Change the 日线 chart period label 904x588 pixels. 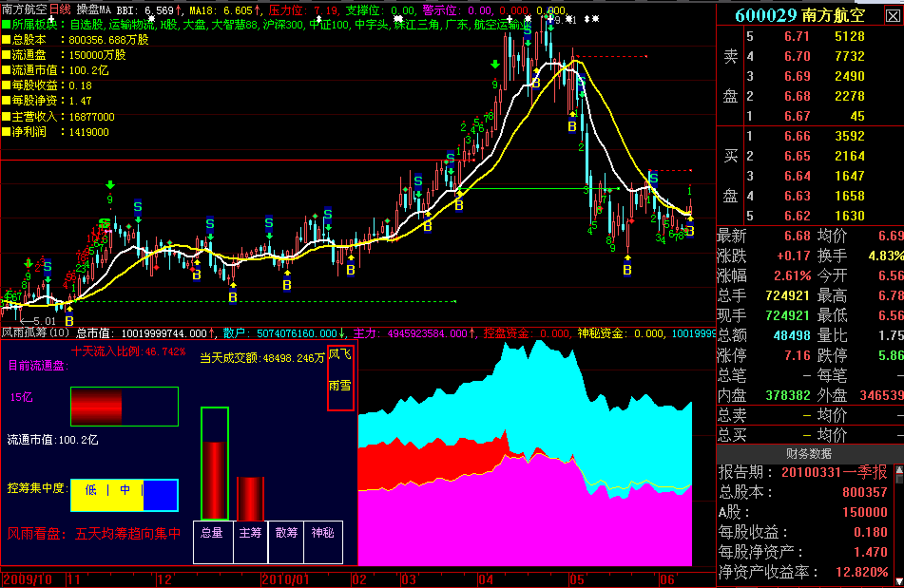[x=60, y=9]
